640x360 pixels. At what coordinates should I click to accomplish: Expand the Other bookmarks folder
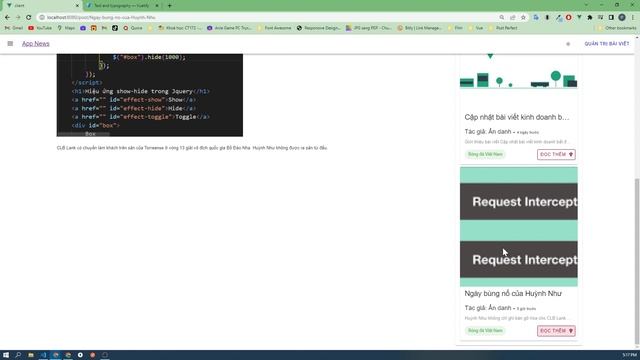617,28
